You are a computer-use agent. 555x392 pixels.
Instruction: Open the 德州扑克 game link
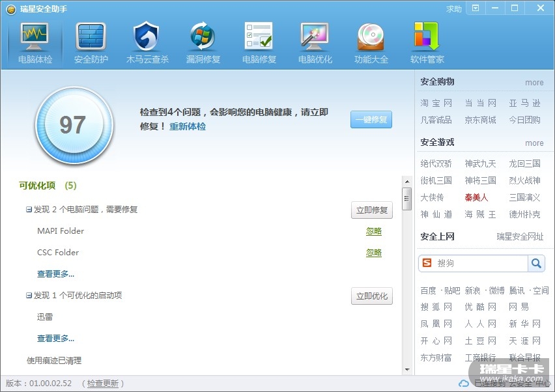click(x=524, y=214)
